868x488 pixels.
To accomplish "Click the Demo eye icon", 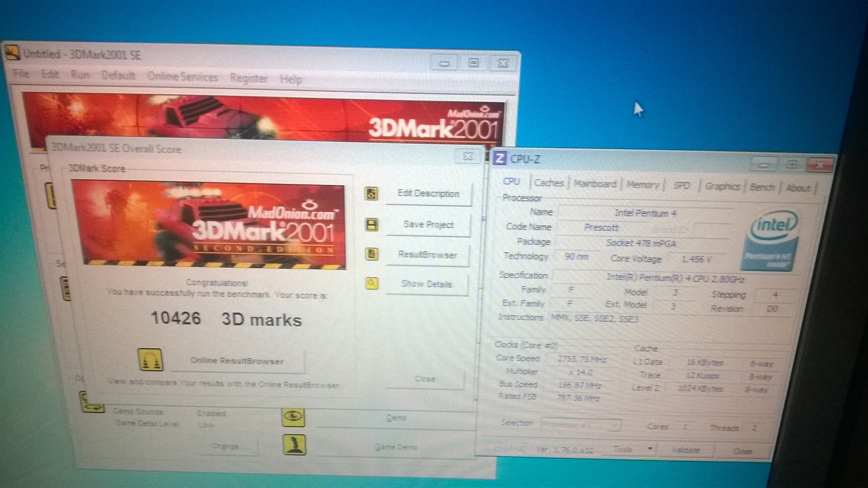I will click(293, 417).
